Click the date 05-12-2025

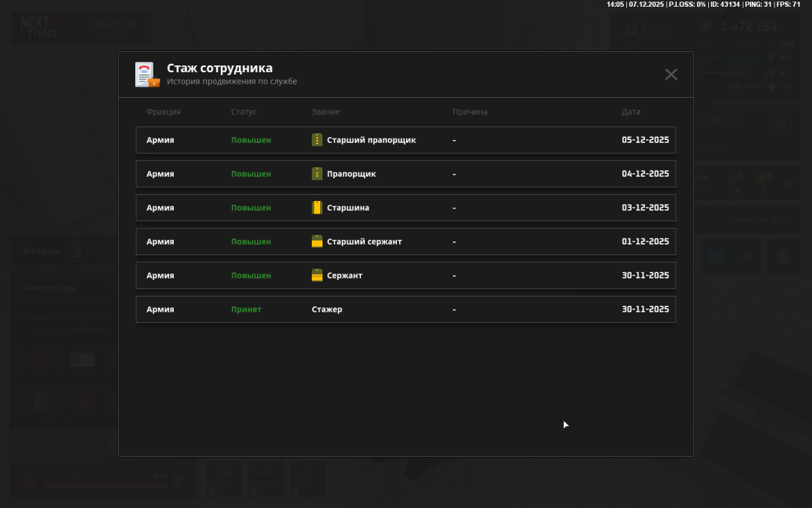645,140
